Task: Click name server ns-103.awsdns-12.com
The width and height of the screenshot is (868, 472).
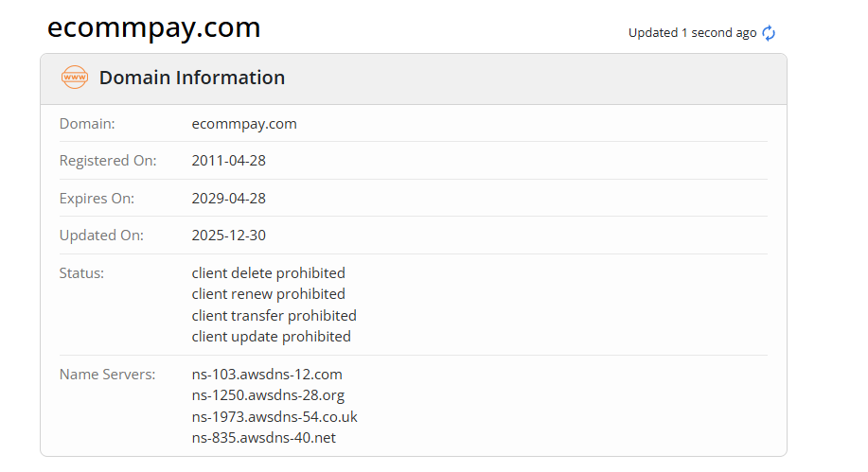Action: click(267, 375)
